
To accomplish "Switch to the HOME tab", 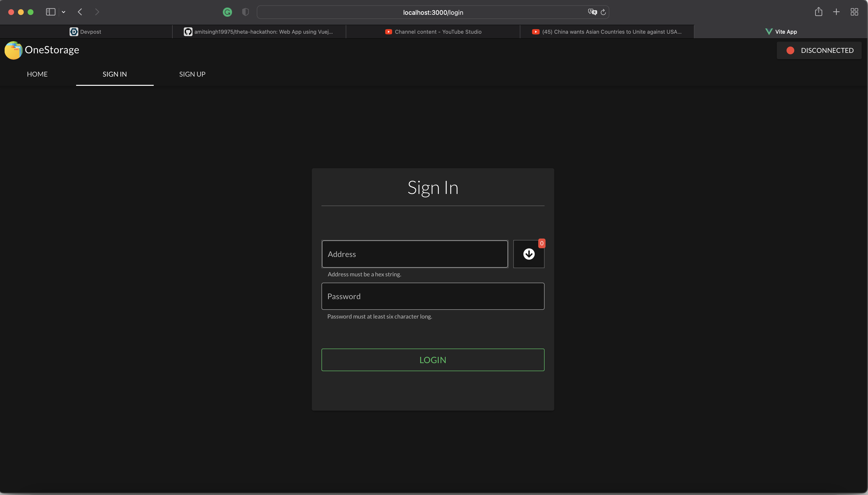I will 37,74.
